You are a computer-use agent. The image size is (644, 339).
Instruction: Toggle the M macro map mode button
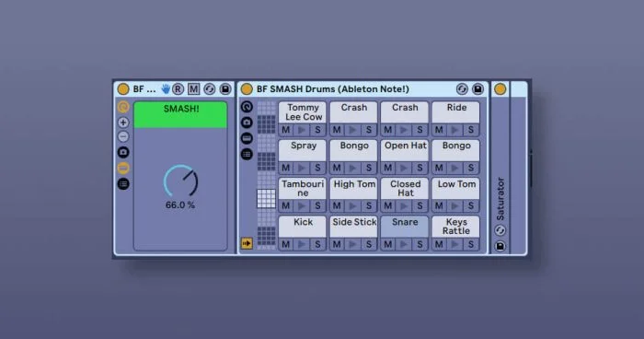click(x=193, y=88)
